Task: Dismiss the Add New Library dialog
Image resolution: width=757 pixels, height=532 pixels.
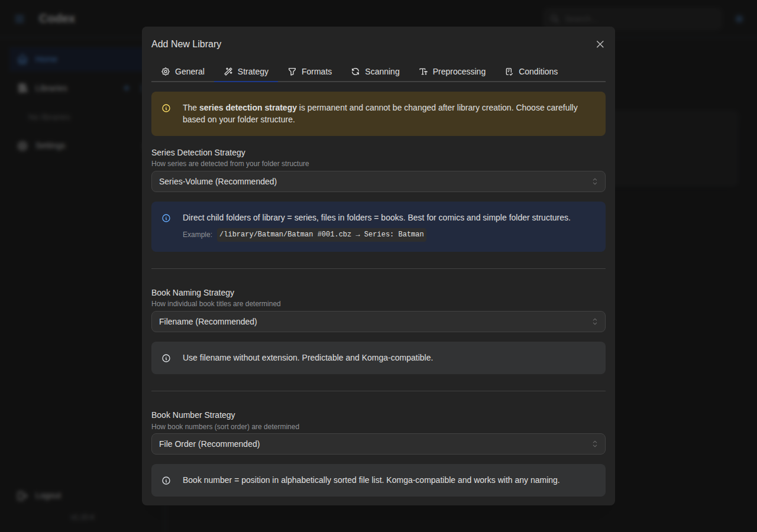Action: [x=600, y=44]
